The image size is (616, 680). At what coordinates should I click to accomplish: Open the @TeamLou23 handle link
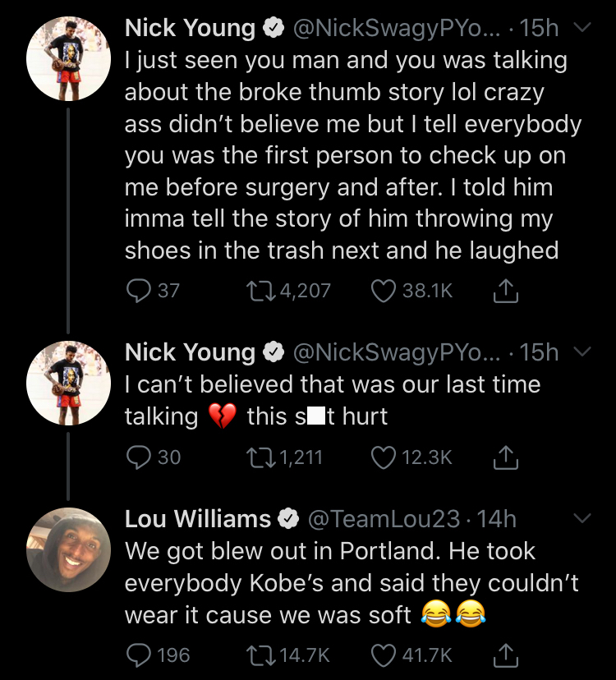(384, 519)
